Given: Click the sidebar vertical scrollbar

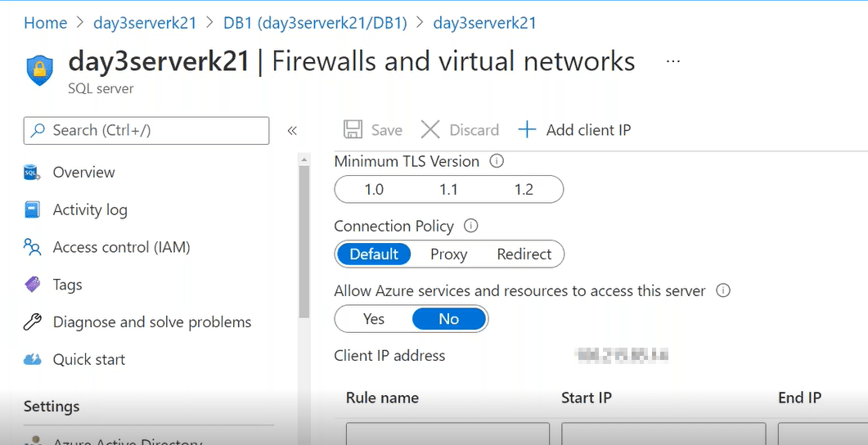Looking at the screenshot, I should pos(304,237).
